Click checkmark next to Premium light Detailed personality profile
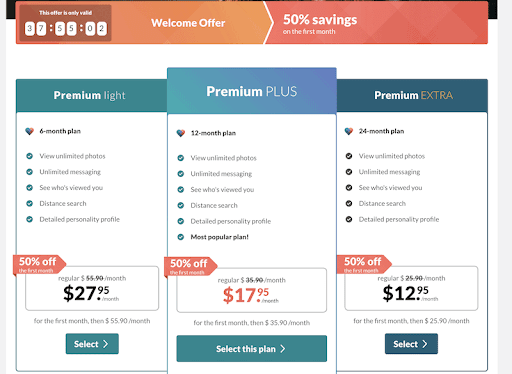Image resolution: width=512 pixels, height=374 pixels. (x=30, y=219)
